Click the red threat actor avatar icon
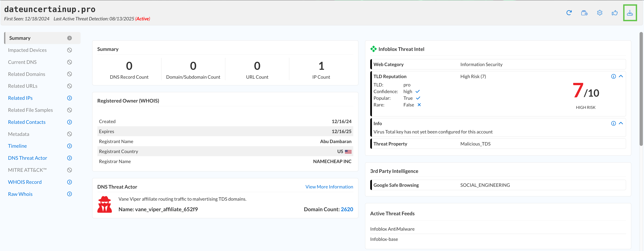644x251 pixels. point(104,205)
